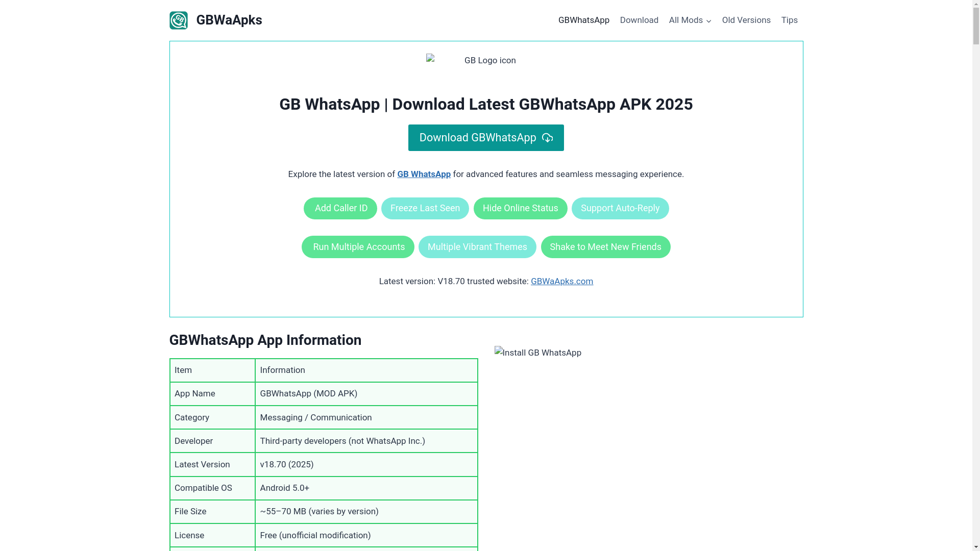Screen dimensions: 980x551
Task: Click the 'Latest Version' table cell
Action: (212, 464)
